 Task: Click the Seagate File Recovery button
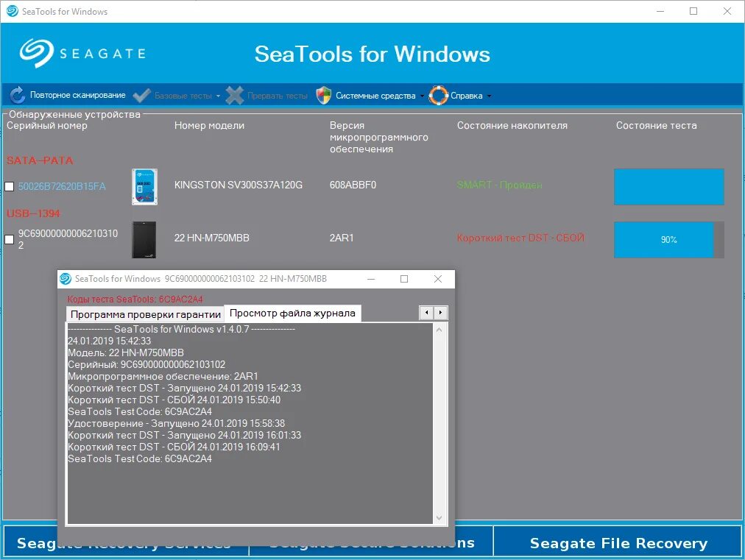[x=618, y=542]
